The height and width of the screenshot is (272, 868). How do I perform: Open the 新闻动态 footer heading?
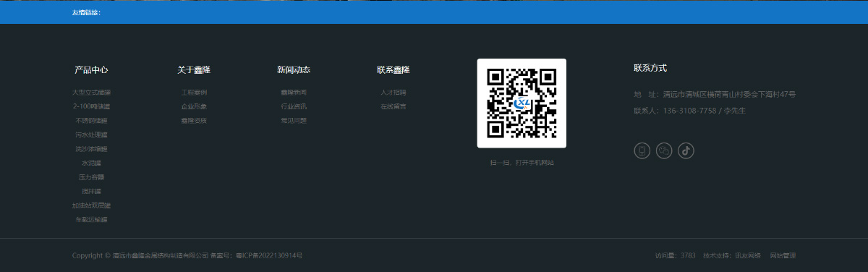point(294,70)
